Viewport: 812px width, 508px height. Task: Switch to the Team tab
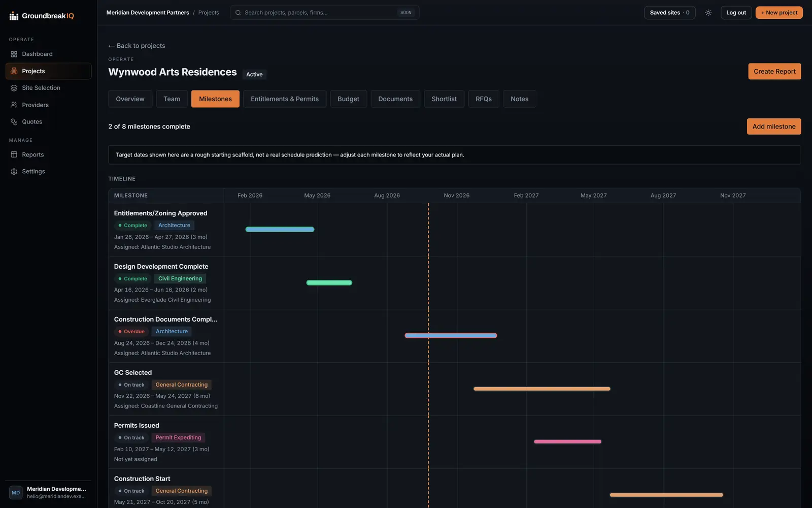172,99
